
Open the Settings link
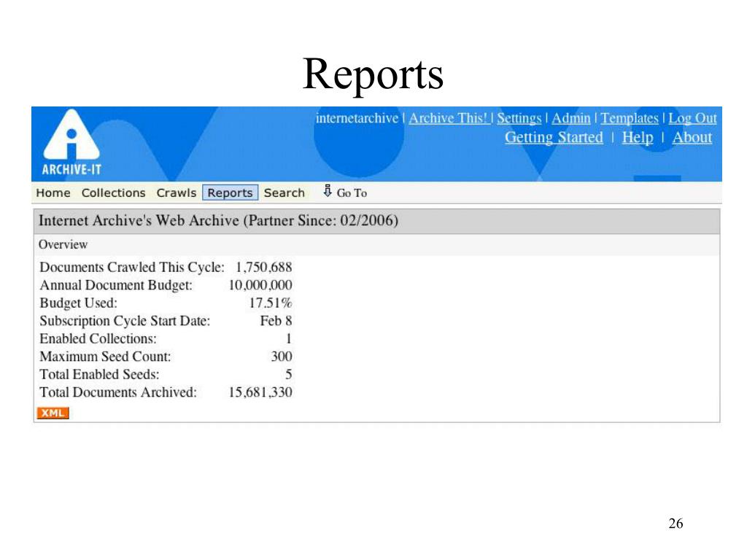click(x=519, y=118)
